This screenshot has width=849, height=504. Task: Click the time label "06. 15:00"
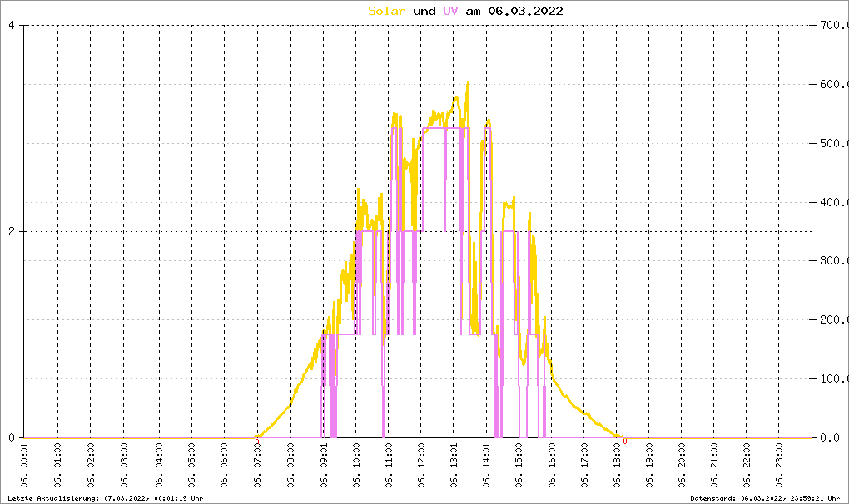point(519,466)
